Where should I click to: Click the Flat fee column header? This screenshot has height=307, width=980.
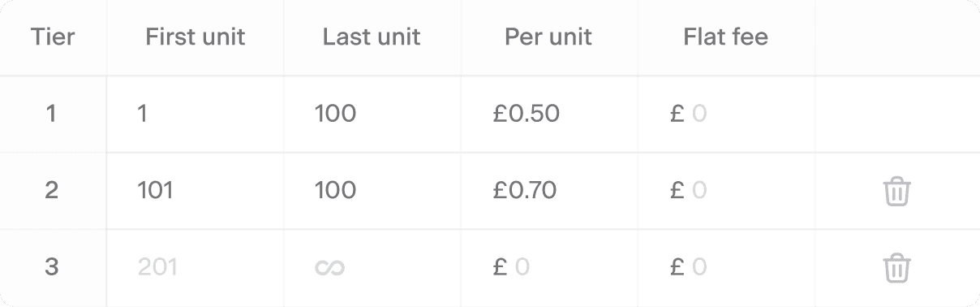pos(726,37)
